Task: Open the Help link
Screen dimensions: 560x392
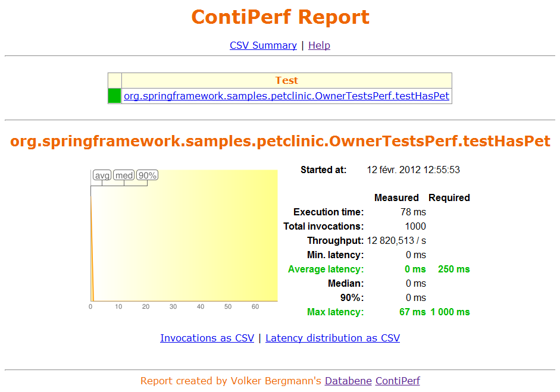Action: point(319,45)
